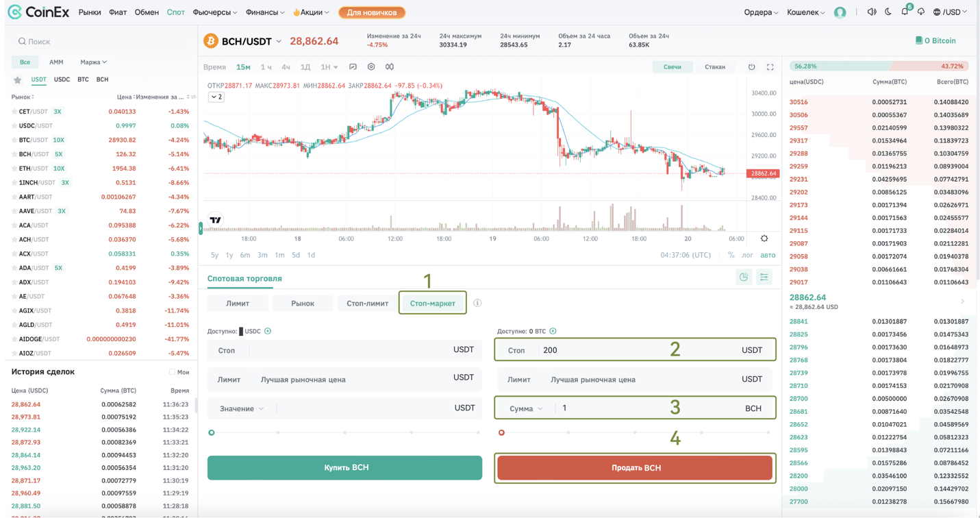The width and height of the screenshot is (980, 518).
Task: Open chart settings hexagon icon
Action: (371, 67)
